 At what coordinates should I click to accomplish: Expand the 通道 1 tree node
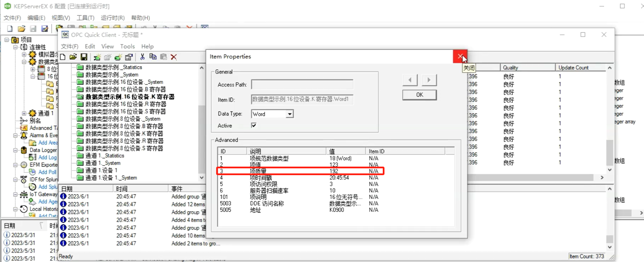(24, 113)
